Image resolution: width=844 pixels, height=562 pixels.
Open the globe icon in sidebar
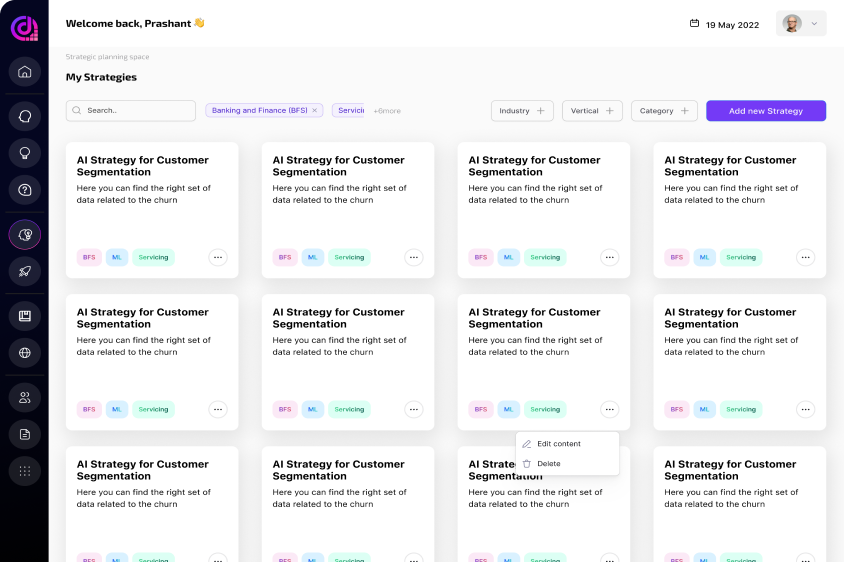24,352
